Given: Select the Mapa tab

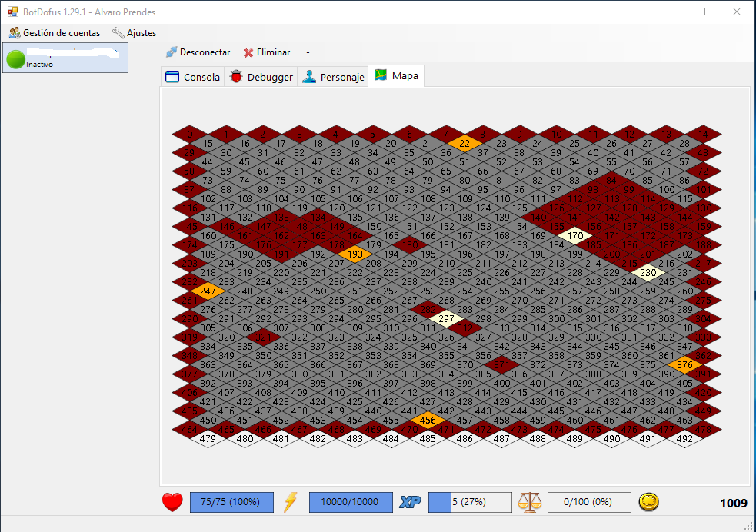Looking at the screenshot, I should (396, 75).
